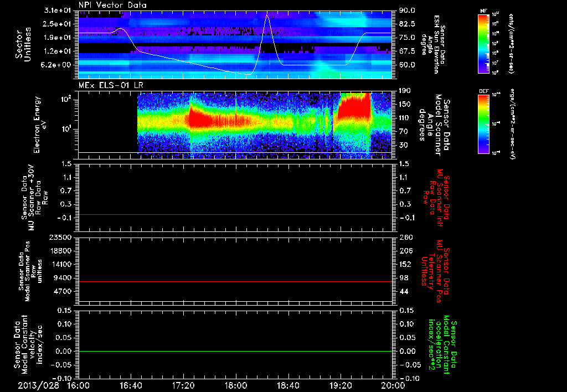
Task: Click the green zero-velocity line in bottom panel
Action: click(x=235, y=351)
